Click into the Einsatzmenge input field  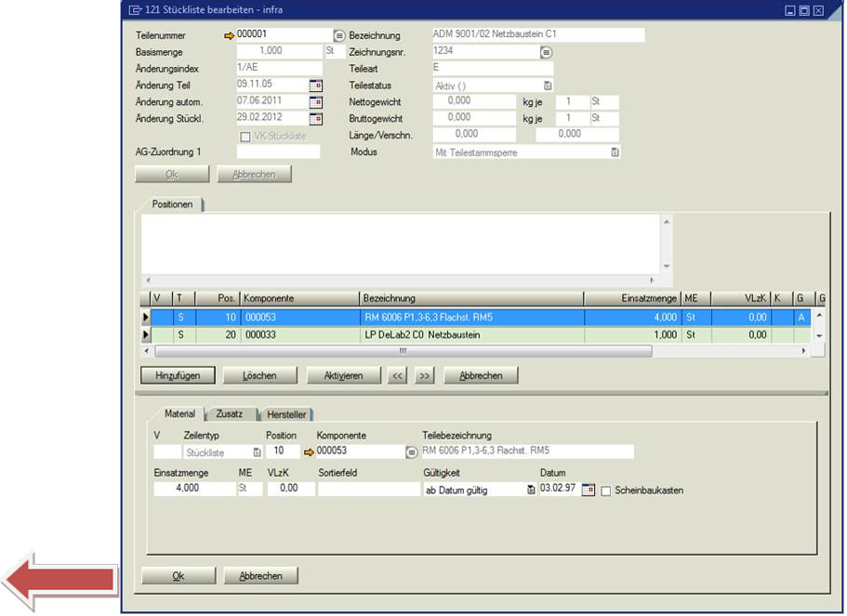pos(193,489)
